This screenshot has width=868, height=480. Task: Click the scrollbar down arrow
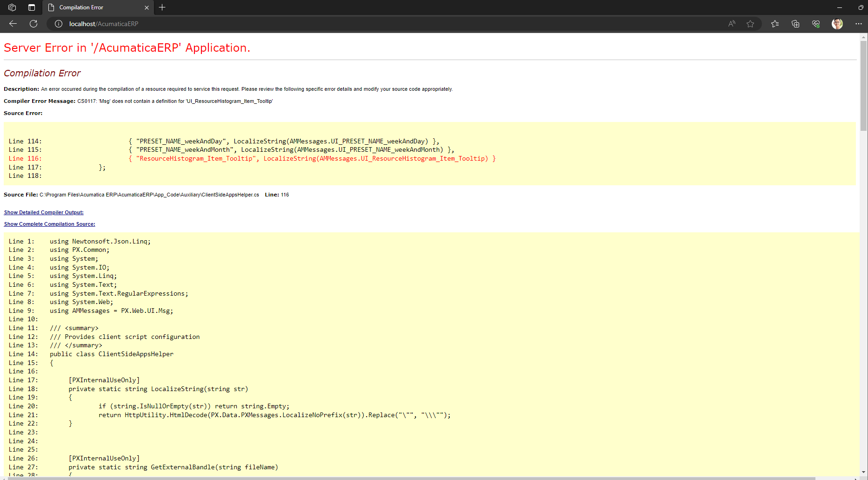point(863,472)
